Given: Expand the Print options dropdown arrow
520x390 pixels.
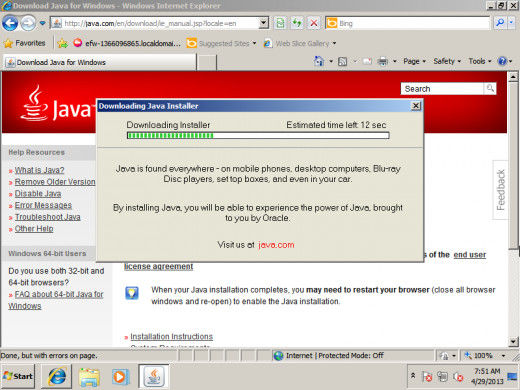Looking at the screenshot, I should pos(395,61).
